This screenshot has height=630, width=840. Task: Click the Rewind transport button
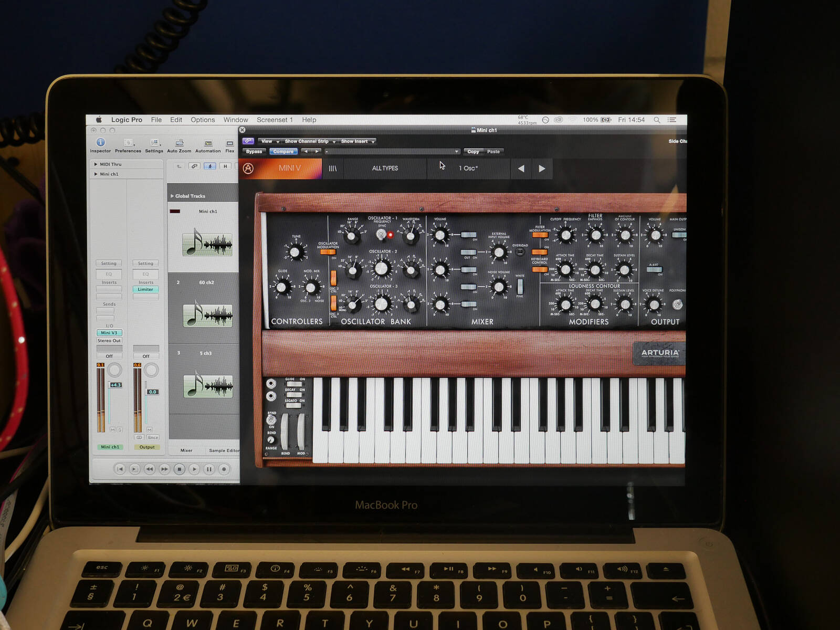[150, 469]
